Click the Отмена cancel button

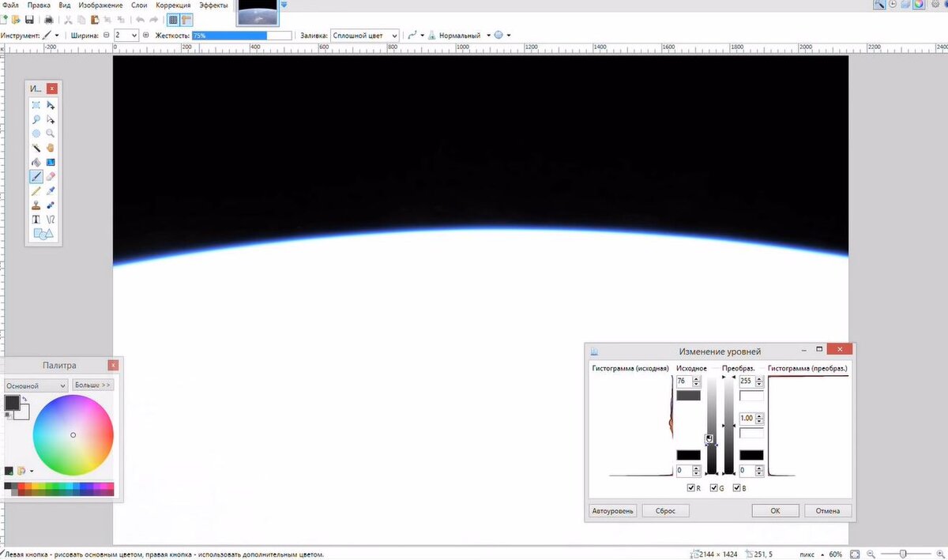828,511
